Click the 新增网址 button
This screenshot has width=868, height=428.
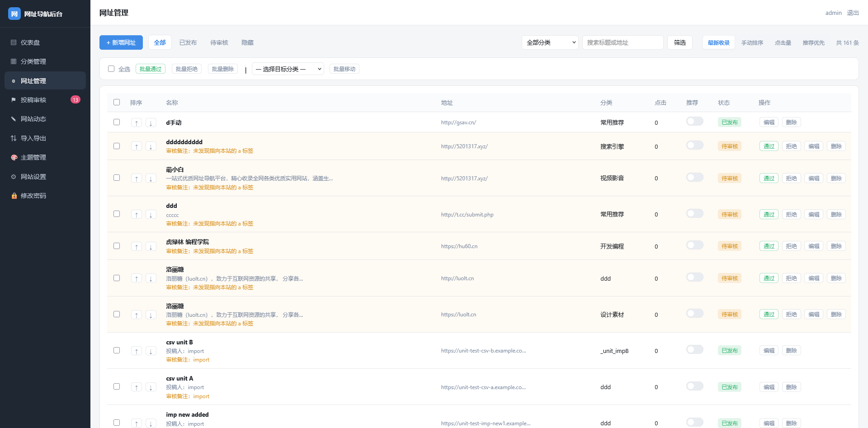[x=121, y=42]
